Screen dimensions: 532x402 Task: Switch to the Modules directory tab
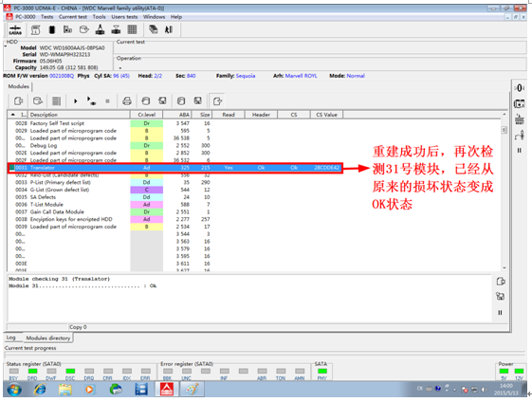(x=47, y=338)
